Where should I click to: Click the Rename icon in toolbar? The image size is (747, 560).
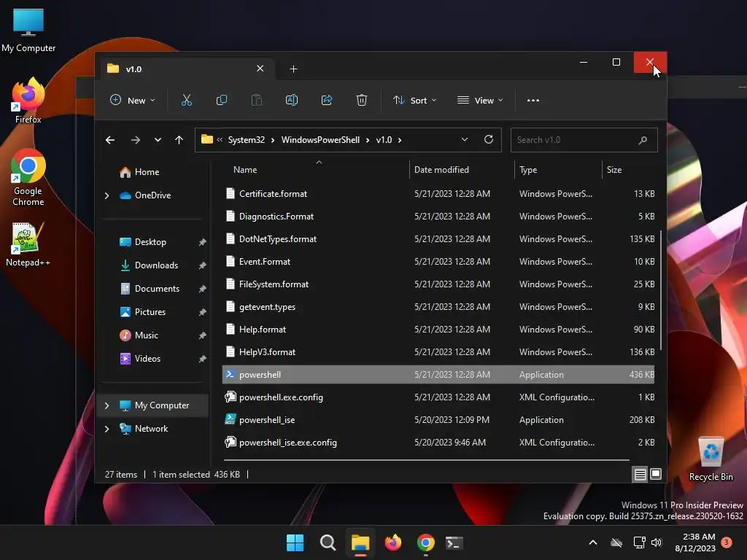coord(292,101)
